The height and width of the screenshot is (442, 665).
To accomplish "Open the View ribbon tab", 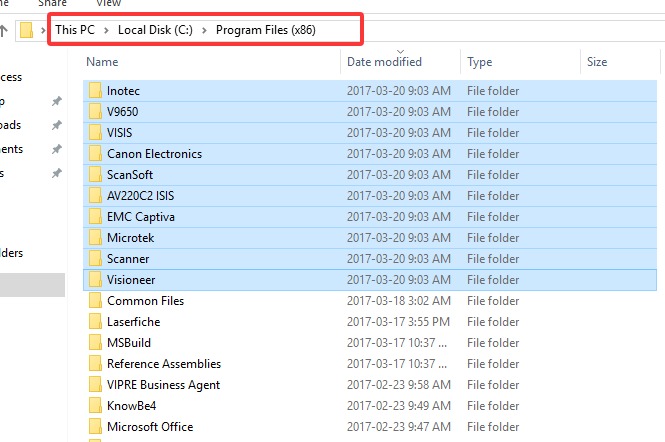I will (x=109, y=3).
